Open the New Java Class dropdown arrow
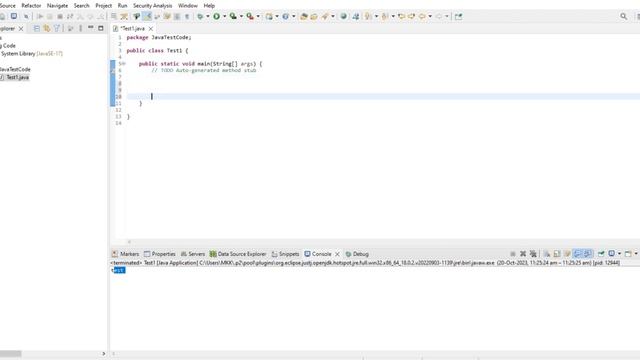The image size is (640, 360). [293, 16]
